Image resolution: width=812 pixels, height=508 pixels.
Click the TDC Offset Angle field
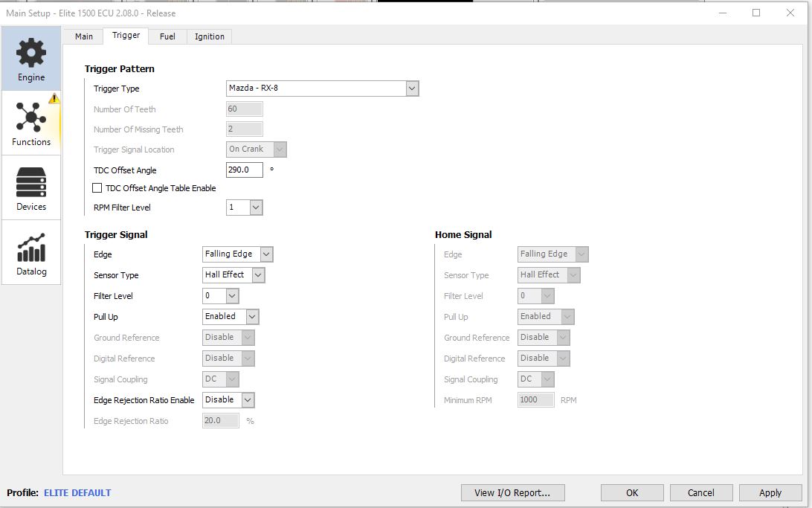[245, 170]
